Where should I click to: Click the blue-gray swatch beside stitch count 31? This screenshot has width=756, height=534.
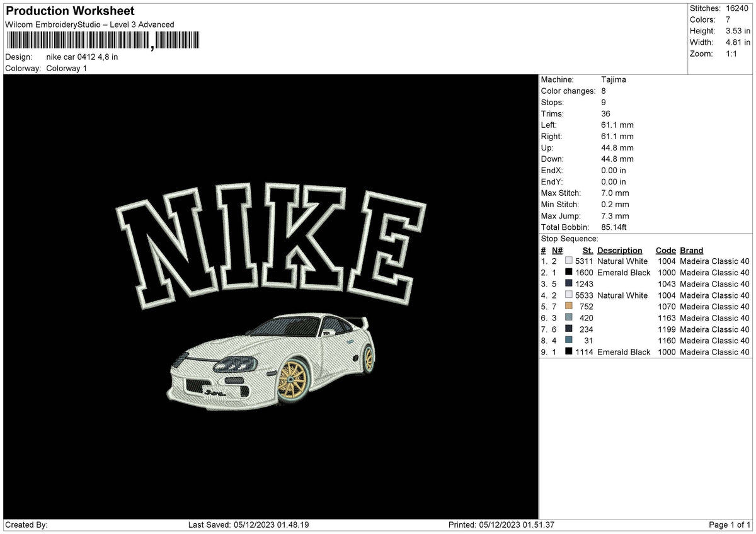click(x=569, y=341)
